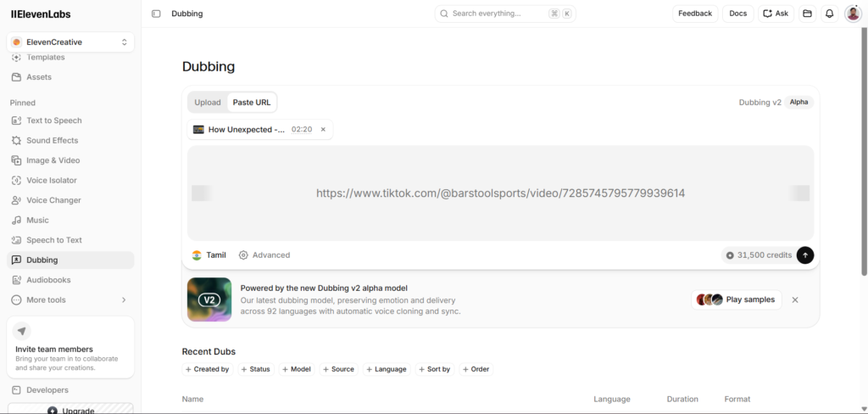This screenshot has width=868, height=414.
Task: Focus the Search everything field
Action: [505, 14]
